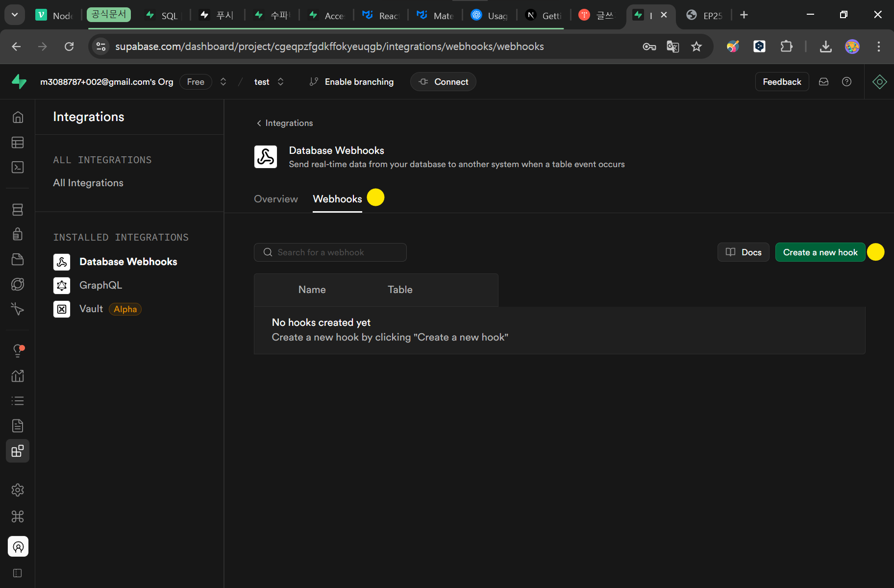The width and height of the screenshot is (894, 588).
Task: Switch to the Getti browser tab
Action: tap(544, 15)
